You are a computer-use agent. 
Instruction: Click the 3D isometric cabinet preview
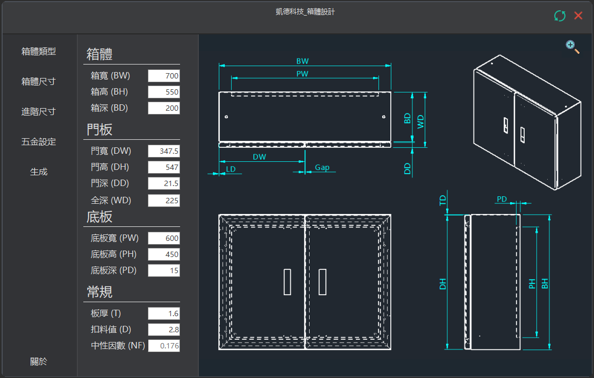527,122
